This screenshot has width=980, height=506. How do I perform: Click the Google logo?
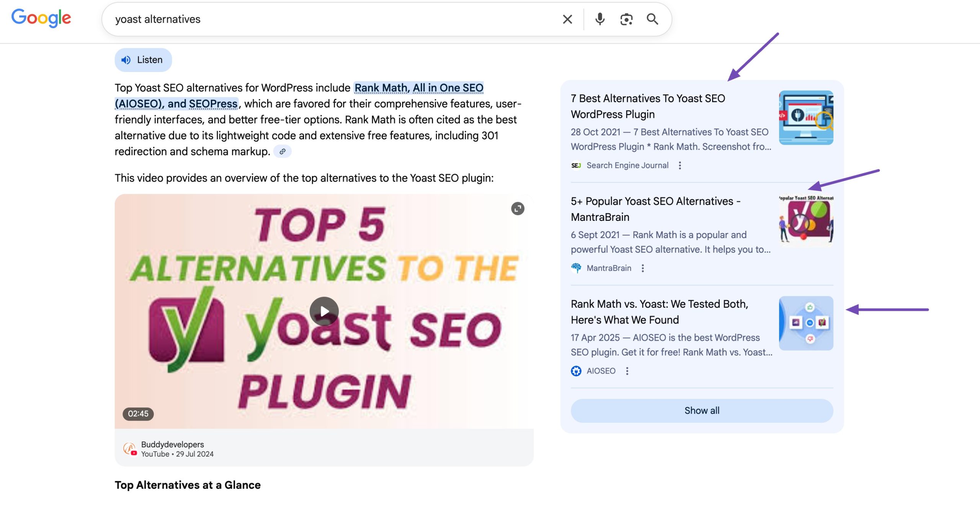coord(41,18)
